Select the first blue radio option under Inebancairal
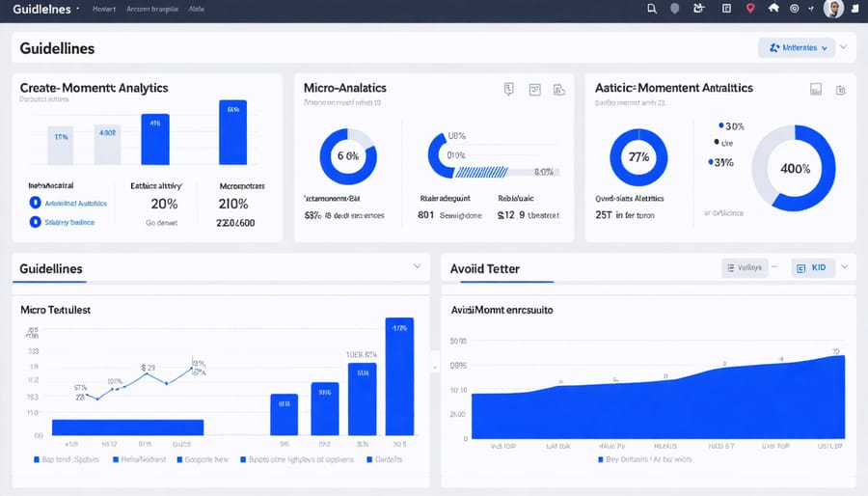The height and width of the screenshot is (496, 868). [35, 203]
